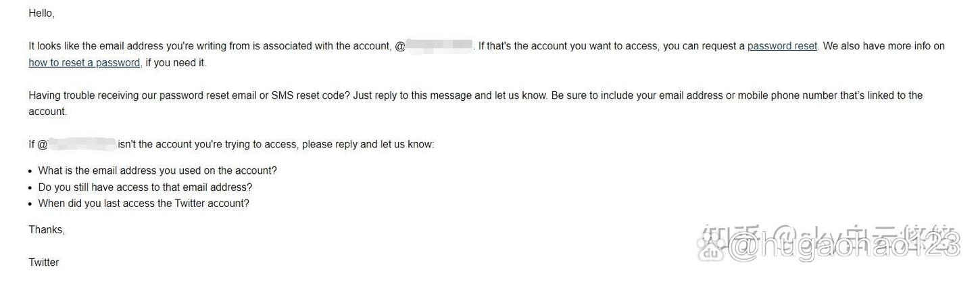Click the "Thanks," closing line

click(x=47, y=230)
